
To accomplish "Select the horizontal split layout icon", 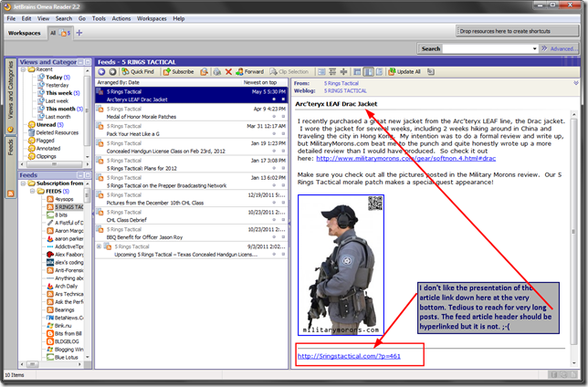I will pyautogui.click(x=357, y=71).
